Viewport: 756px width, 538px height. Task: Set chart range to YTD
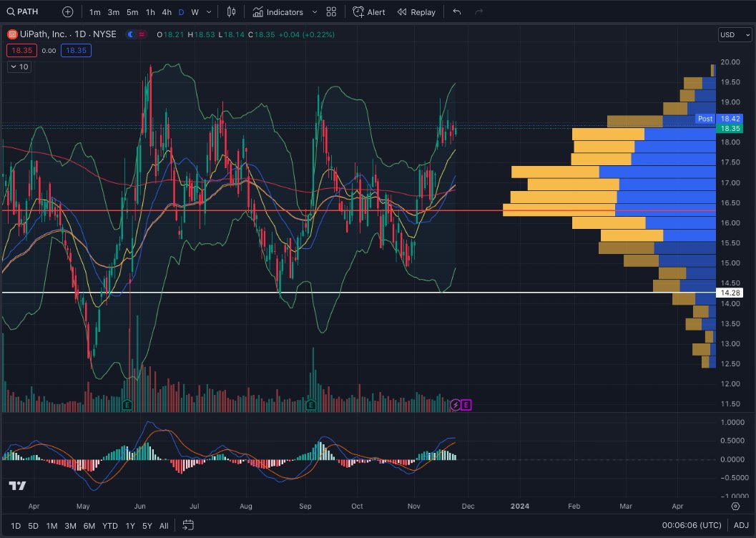[x=110, y=525]
